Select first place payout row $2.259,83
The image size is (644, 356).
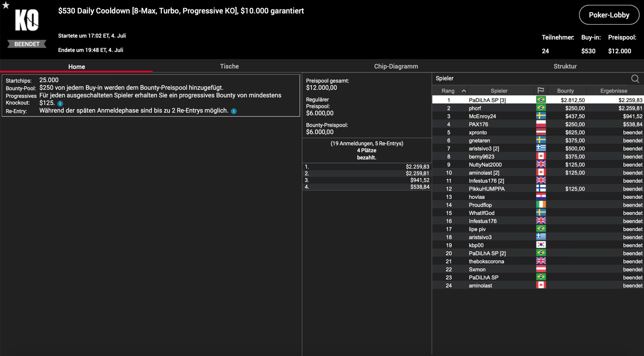pos(367,167)
